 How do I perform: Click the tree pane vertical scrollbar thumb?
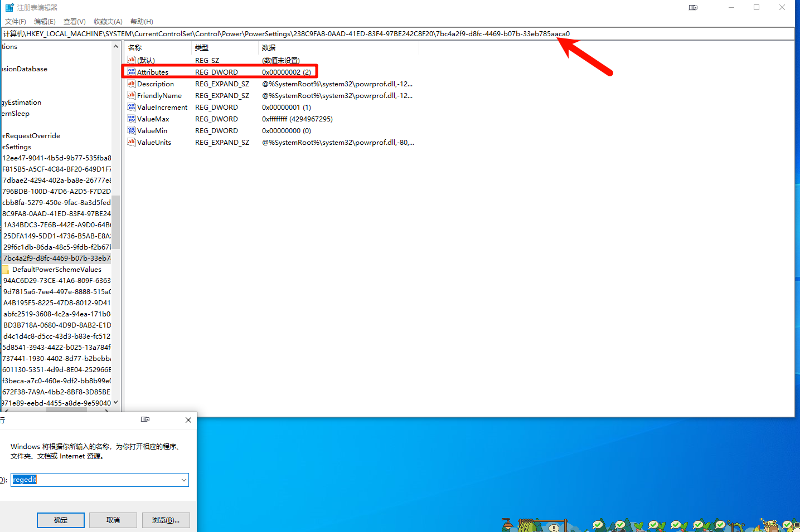116,222
